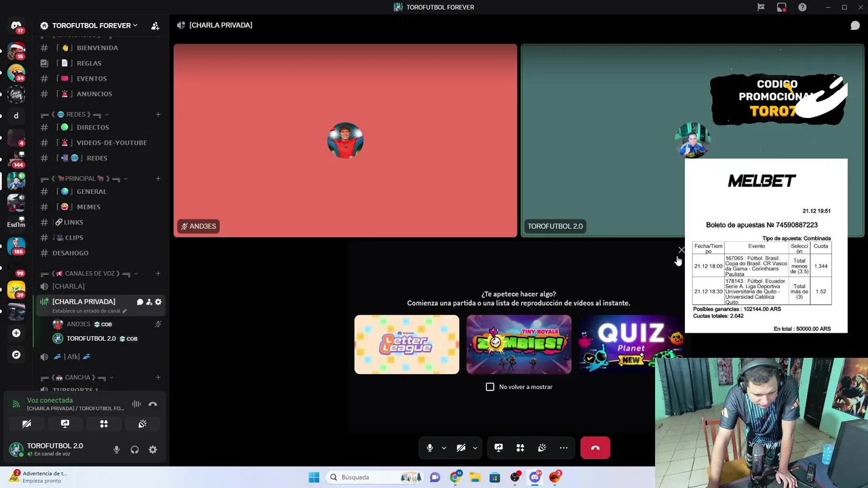
Task: Share your screen from bottom call bar
Action: (498, 448)
